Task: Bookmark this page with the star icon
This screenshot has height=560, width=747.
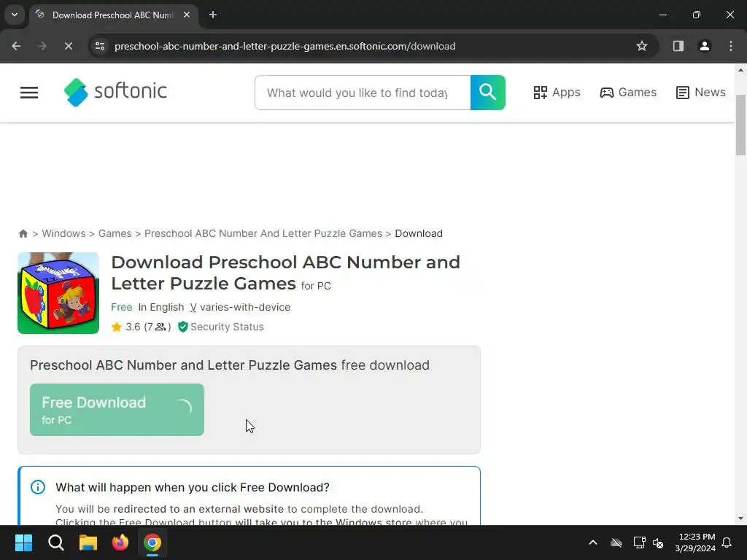Action: pyautogui.click(x=642, y=46)
